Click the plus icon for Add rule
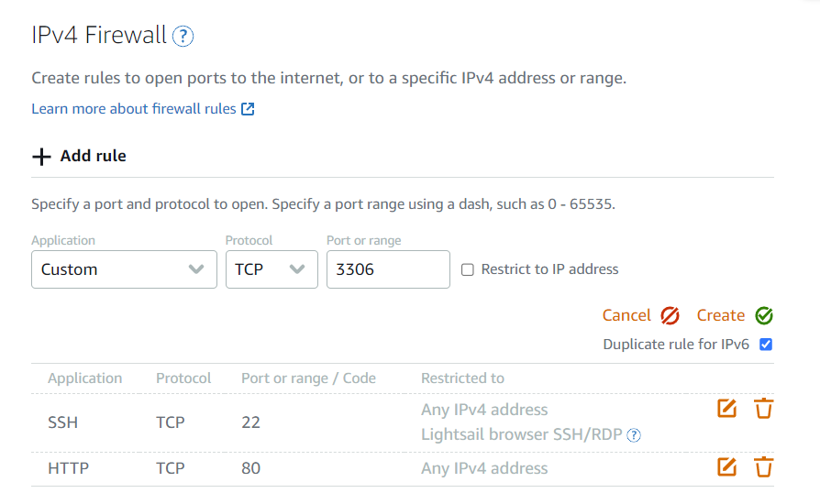Screen dimensions: 820x504 pos(41,156)
